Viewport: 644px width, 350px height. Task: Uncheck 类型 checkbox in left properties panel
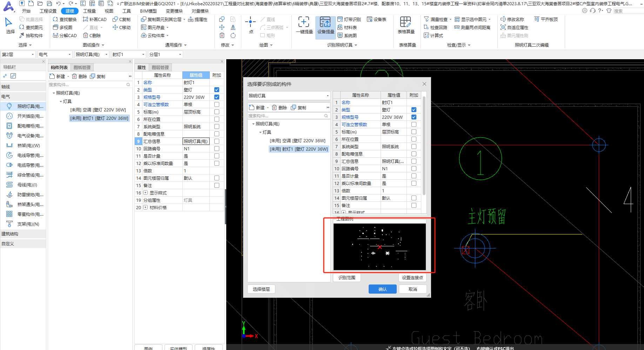[x=217, y=90]
